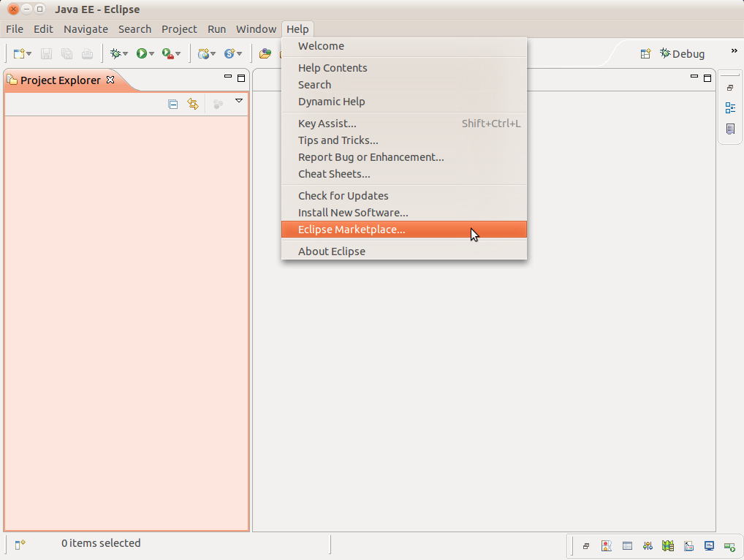
Task: Click Collapse All in Project Explorer
Action: [172, 104]
